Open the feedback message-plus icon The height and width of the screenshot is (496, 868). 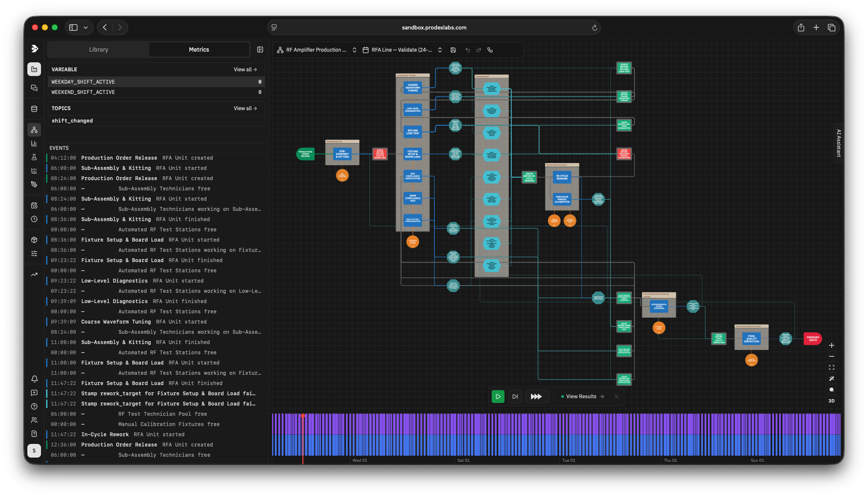tap(34, 393)
